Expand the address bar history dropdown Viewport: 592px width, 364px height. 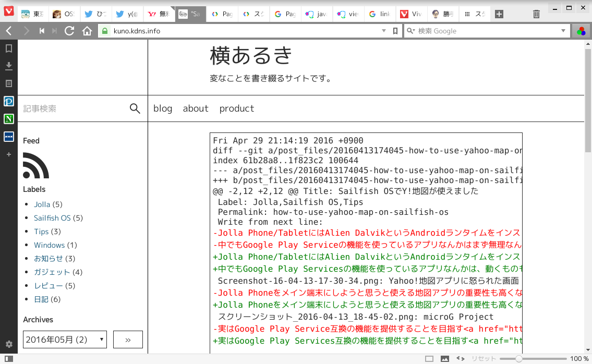384,31
